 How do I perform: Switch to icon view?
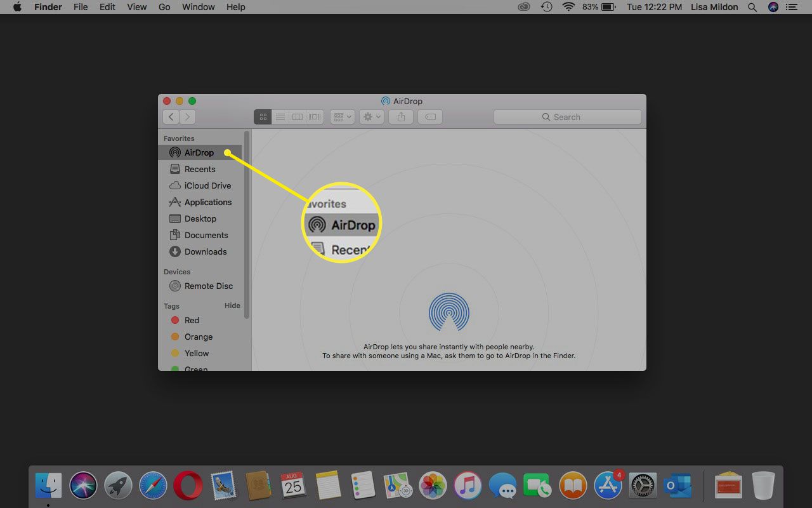pos(263,117)
